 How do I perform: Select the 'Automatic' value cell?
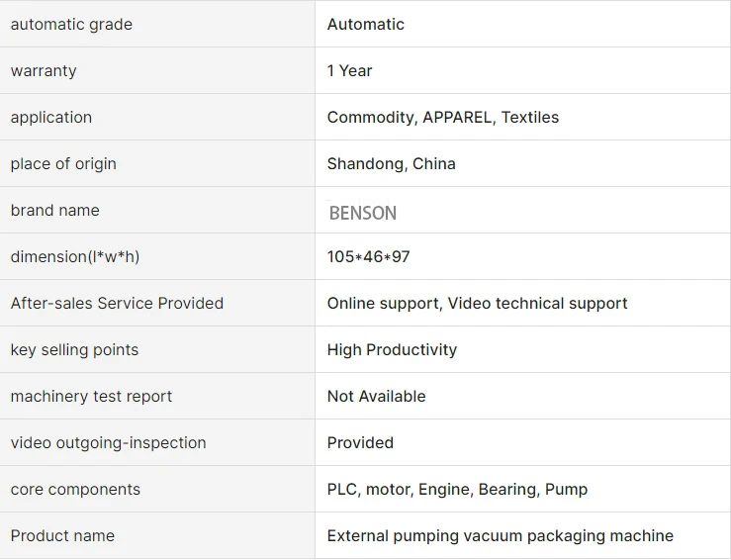point(366,25)
